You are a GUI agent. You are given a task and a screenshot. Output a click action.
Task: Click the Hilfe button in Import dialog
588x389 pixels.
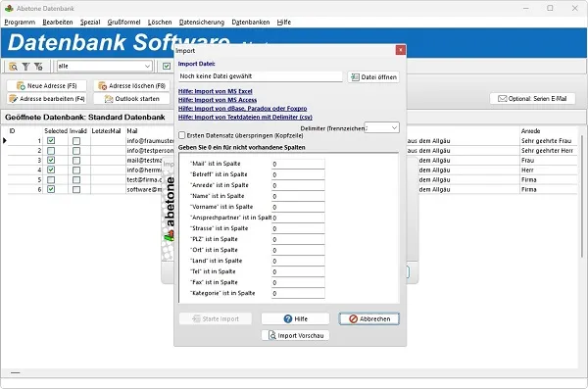[x=295, y=318]
